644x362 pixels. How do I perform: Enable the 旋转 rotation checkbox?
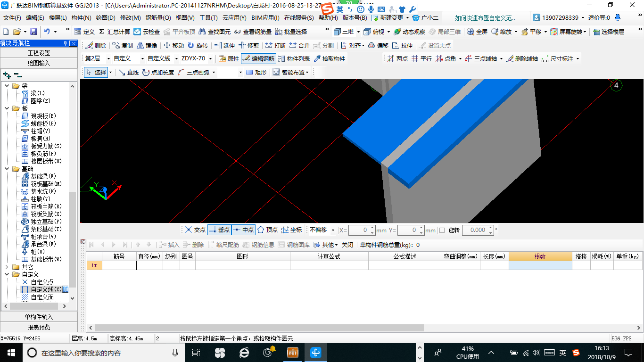[442, 230]
